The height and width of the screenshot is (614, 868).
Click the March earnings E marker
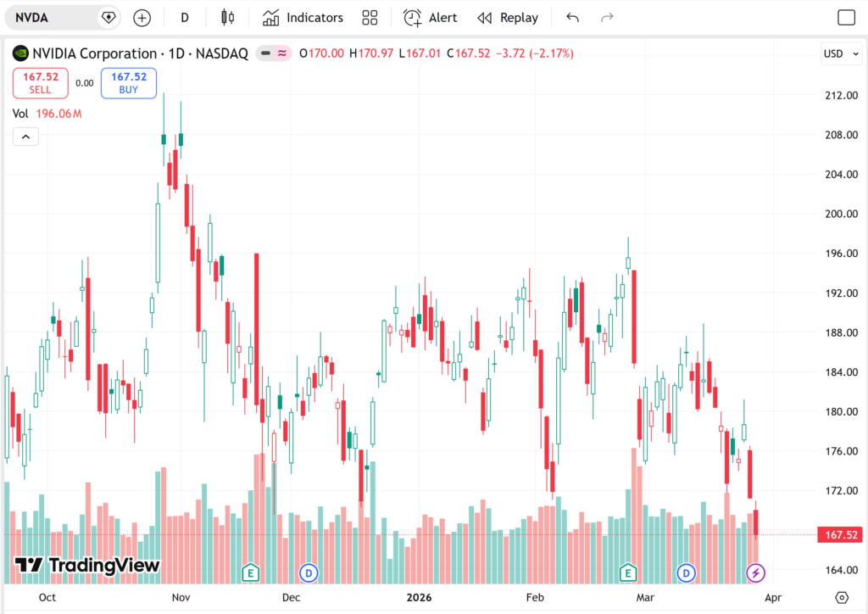coord(628,573)
